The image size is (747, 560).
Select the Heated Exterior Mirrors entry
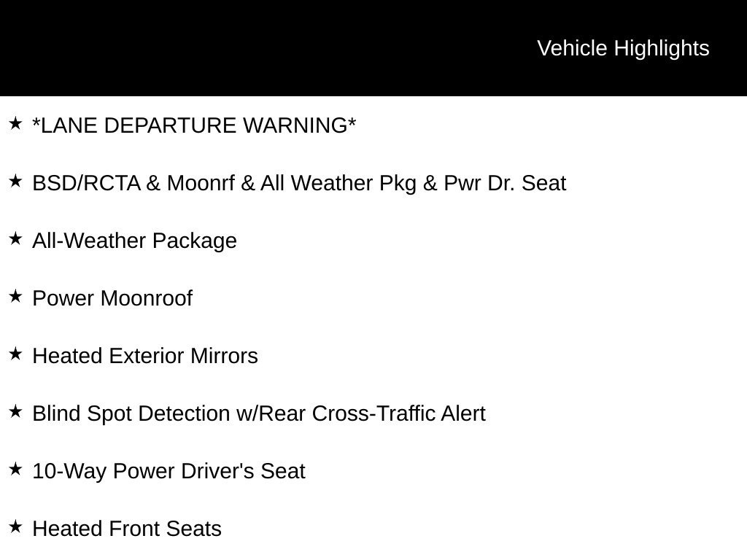point(145,356)
